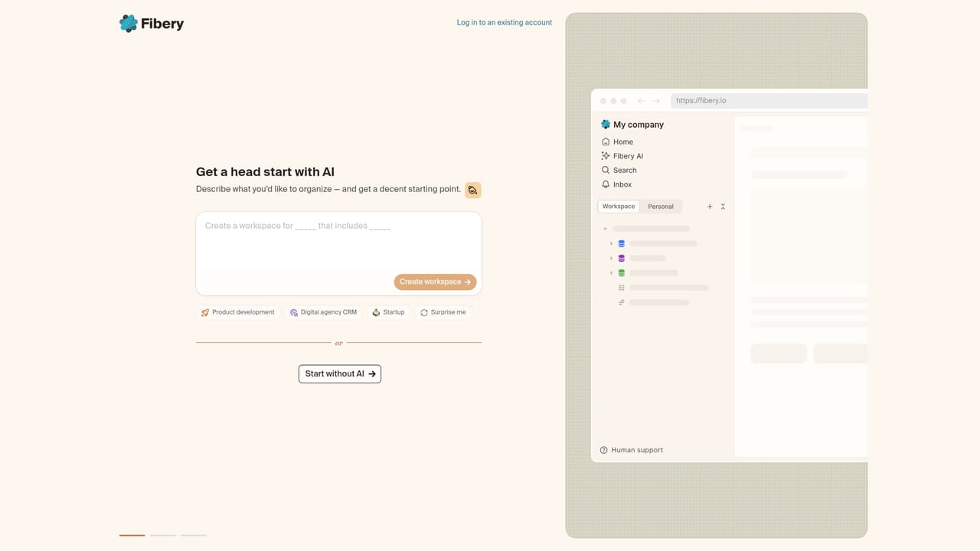Viewport: 980px width, 551px height.
Task: Open Human support link
Action: click(x=632, y=450)
